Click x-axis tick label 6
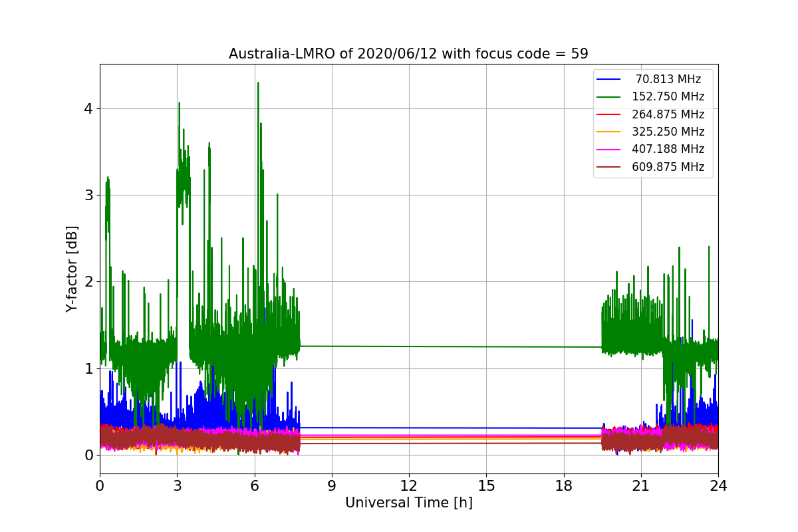Image resolution: width=798 pixels, height=532 pixels. pyautogui.click(x=254, y=486)
